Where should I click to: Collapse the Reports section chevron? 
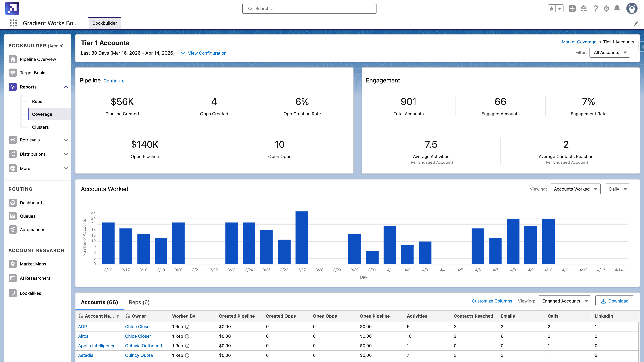66,87
